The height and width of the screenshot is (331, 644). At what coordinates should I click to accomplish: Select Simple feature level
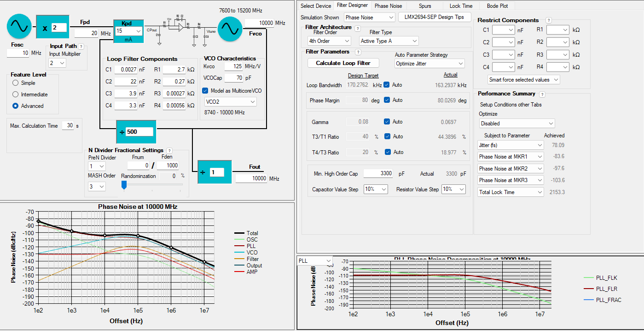coord(16,83)
